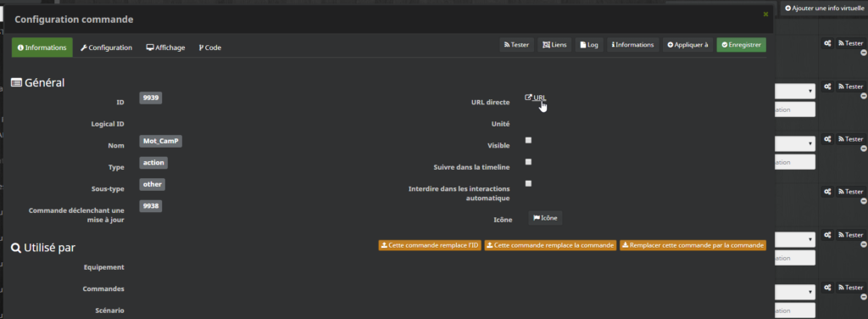Image resolution: width=868 pixels, height=319 pixels.
Task: Check Interdire dans les interactions automatique
Action: (528, 183)
